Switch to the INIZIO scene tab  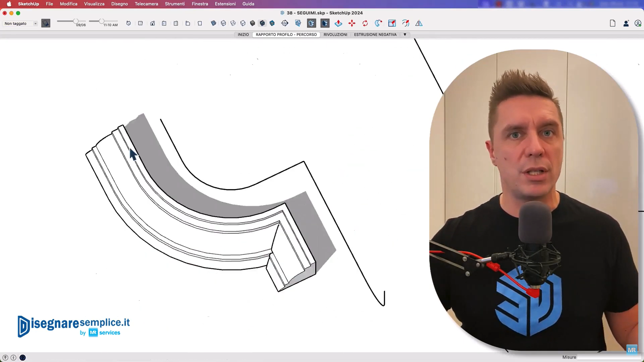243,34
